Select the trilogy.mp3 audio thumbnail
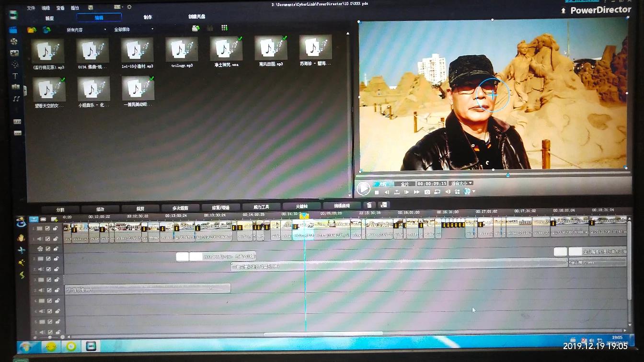Screen dimensions: 644x362 point(182,49)
